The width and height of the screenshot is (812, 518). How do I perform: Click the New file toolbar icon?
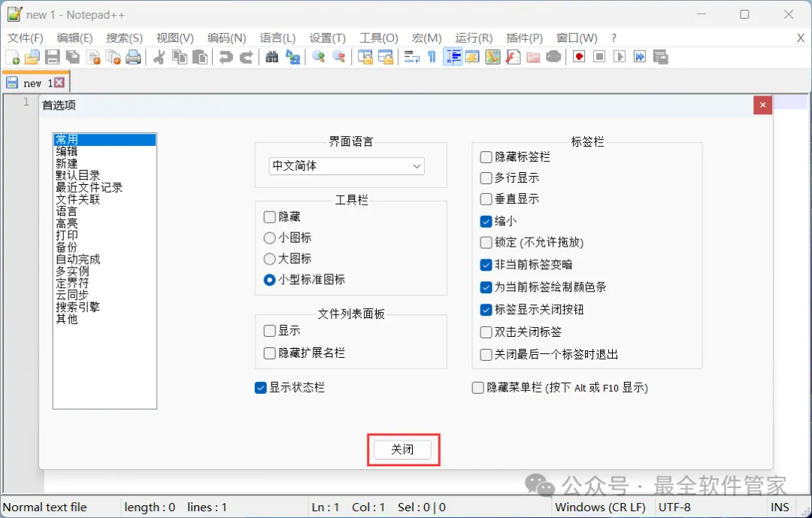pyautogui.click(x=13, y=57)
